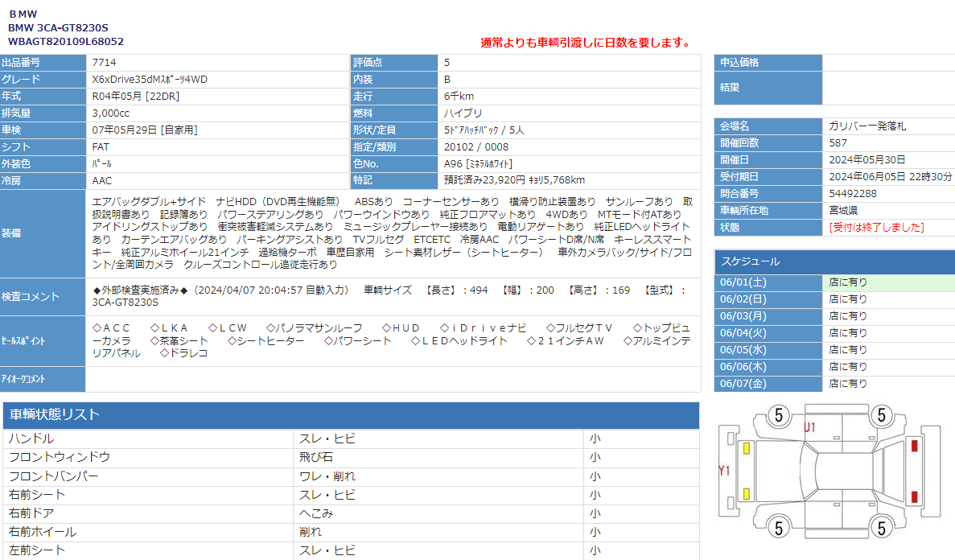
Task: Click the VIN WBAGT820109L68052 text
Action: [66, 41]
